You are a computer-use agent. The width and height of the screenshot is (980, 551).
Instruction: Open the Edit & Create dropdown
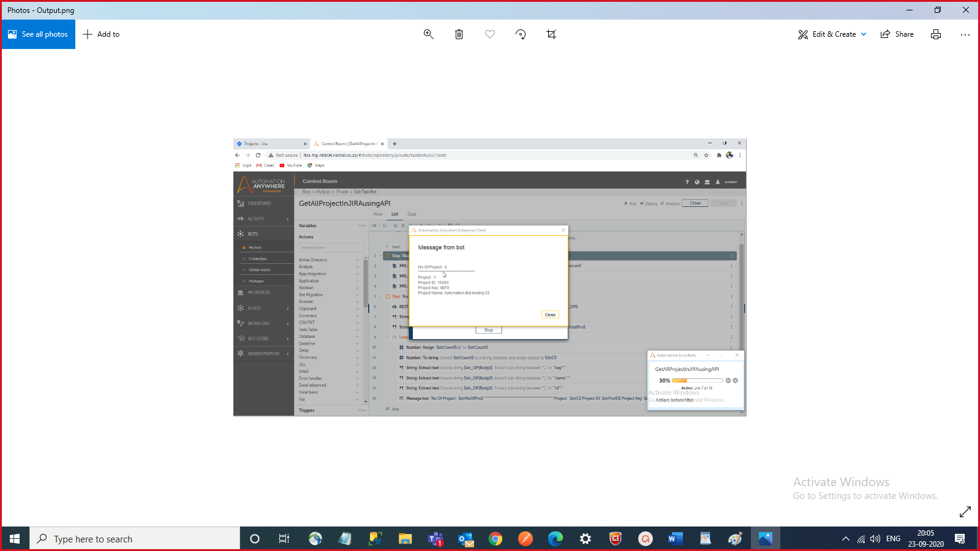pos(832,34)
